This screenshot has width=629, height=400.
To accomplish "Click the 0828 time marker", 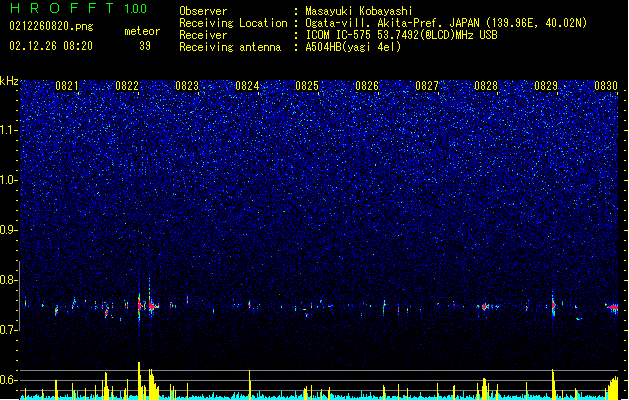I will pos(486,86).
